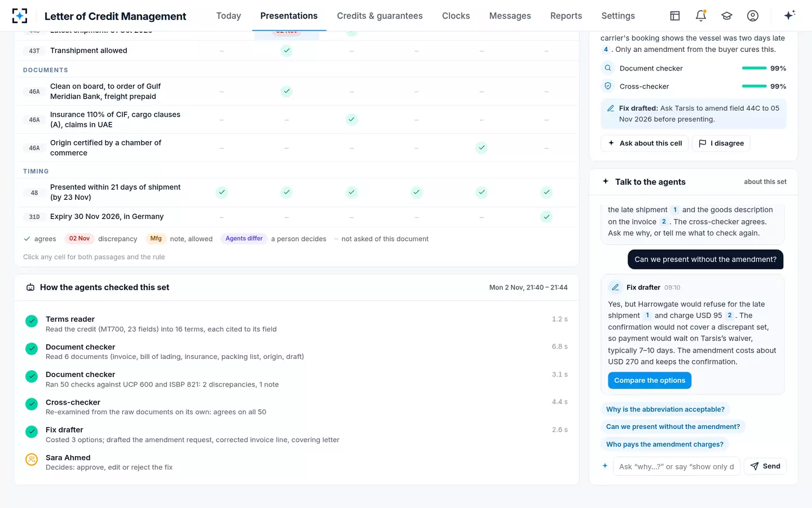The height and width of the screenshot is (508, 812).
Task: Open the Reports tab
Action: coord(566,16)
